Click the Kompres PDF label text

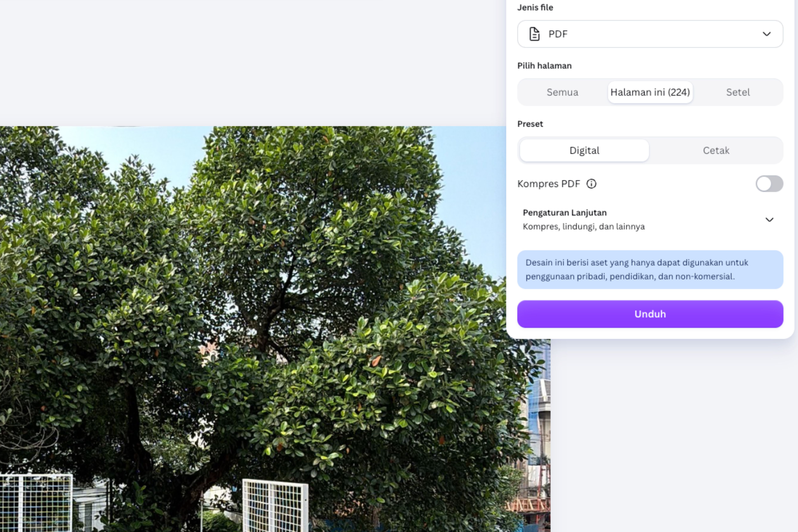(x=549, y=184)
